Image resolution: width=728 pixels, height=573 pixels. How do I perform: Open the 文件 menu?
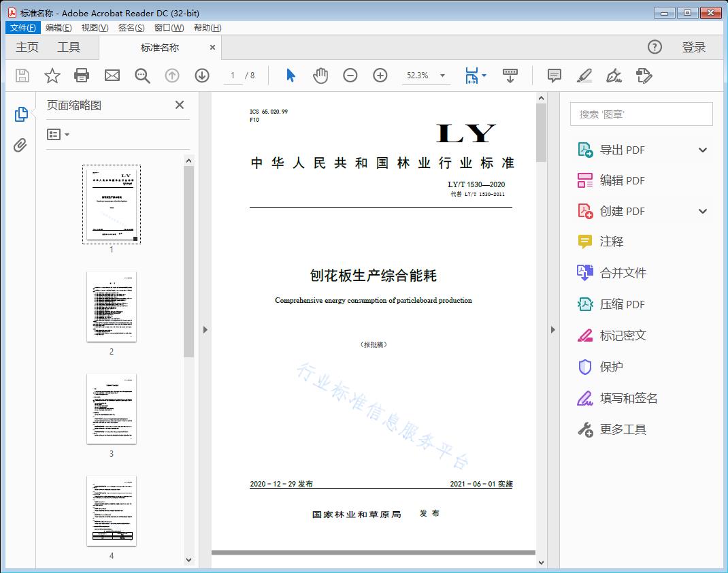[x=22, y=27]
